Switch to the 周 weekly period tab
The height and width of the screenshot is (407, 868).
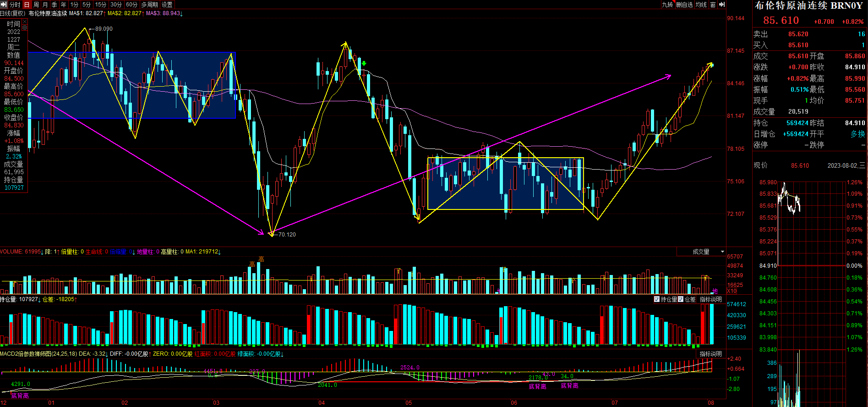[36, 5]
